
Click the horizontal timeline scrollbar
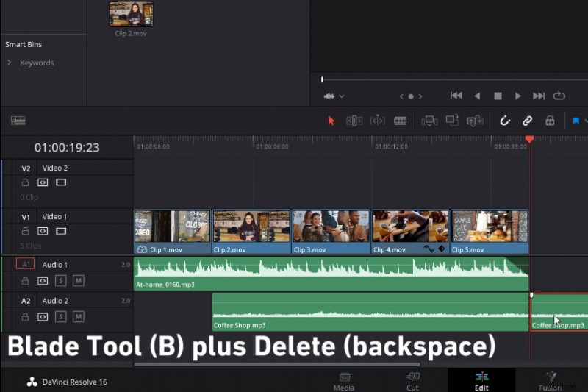pos(277,364)
